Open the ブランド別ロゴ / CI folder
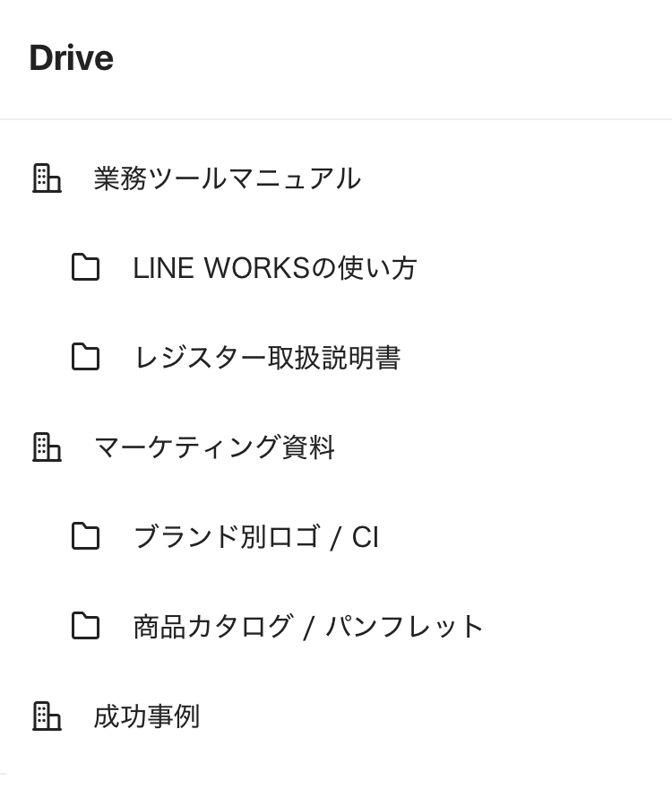This screenshot has height=807, width=672. click(x=255, y=537)
